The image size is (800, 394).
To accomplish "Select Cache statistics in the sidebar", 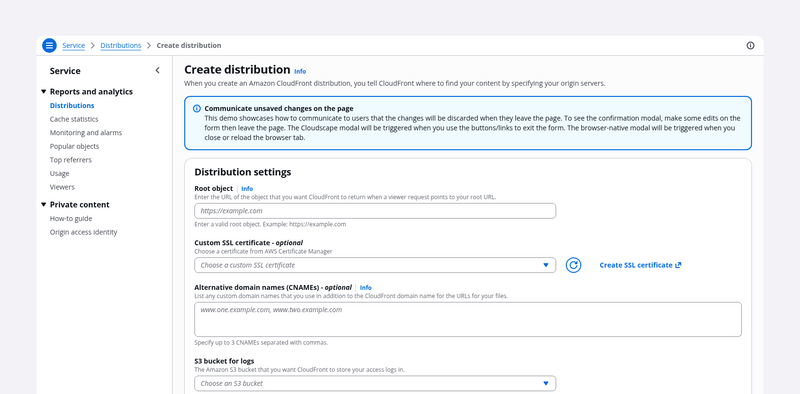I will (74, 119).
